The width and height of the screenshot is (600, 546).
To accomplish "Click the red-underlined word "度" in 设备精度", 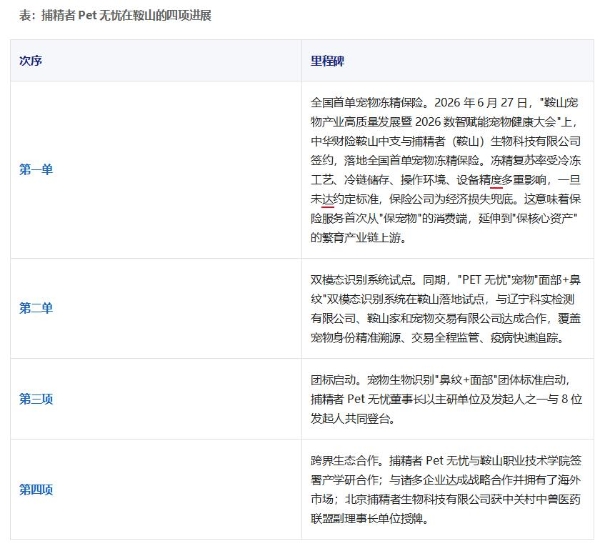I will click(x=496, y=180).
